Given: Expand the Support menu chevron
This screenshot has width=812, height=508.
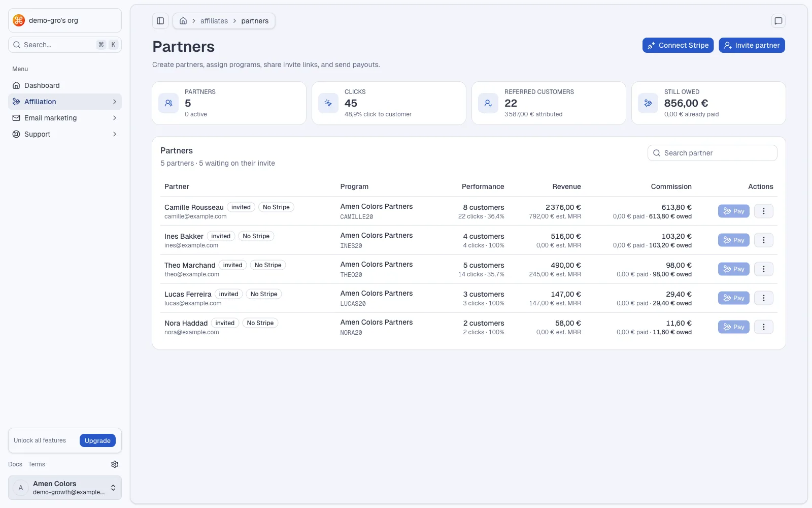Looking at the screenshot, I should 115,134.
